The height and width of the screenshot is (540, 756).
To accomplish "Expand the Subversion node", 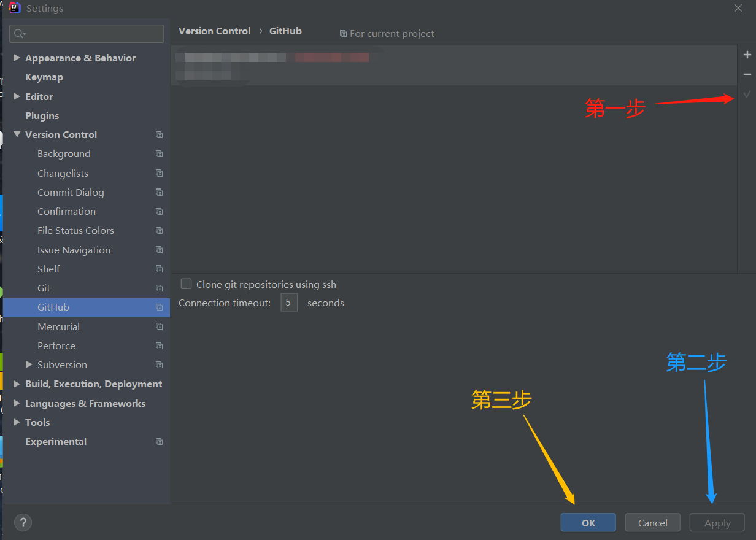I will [x=29, y=364].
